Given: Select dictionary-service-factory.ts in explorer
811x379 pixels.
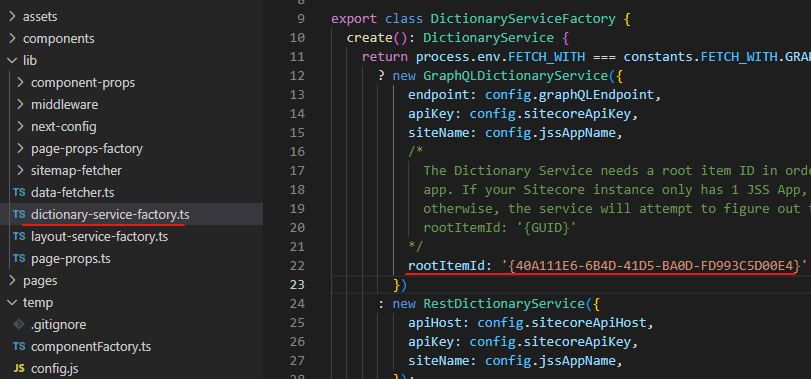Looking at the screenshot, I should [x=110, y=215].
